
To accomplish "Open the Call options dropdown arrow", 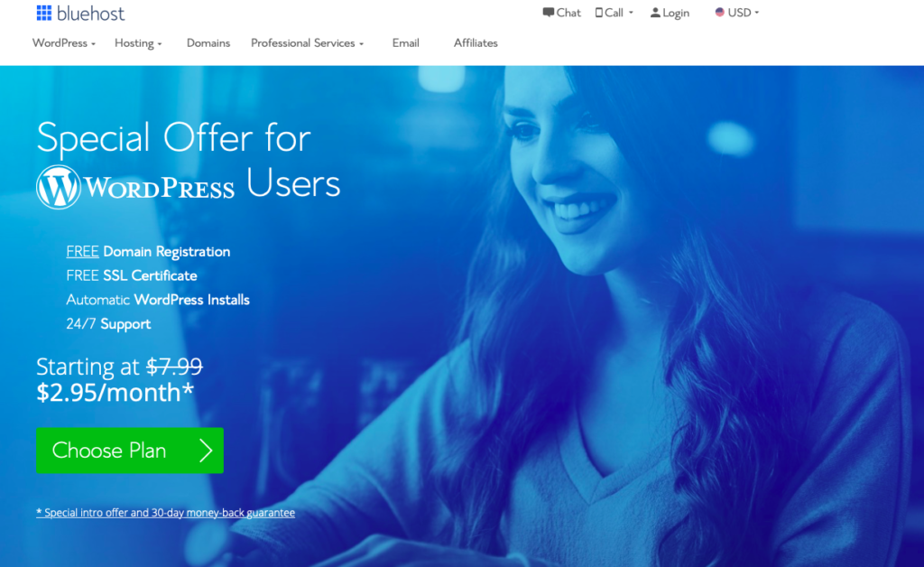I will (x=631, y=13).
